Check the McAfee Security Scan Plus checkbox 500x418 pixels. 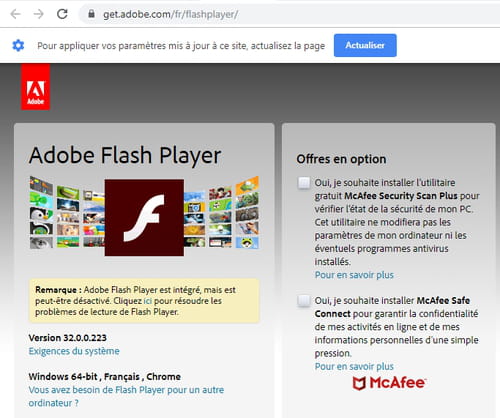[x=304, y=183]
